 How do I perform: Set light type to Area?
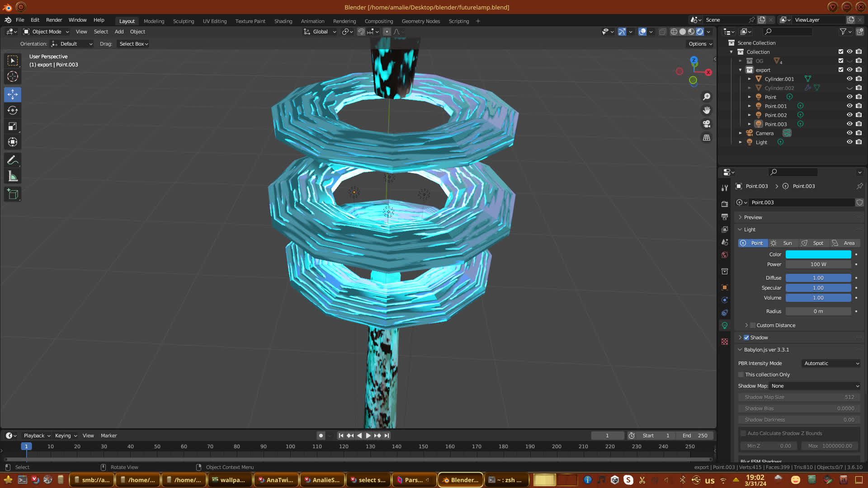pyautogui.click(x=844, y=243)
